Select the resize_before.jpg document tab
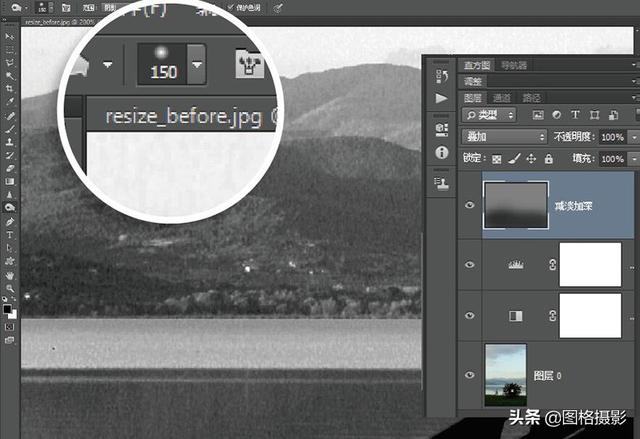640x439 pixels. (x=60, y=22)
